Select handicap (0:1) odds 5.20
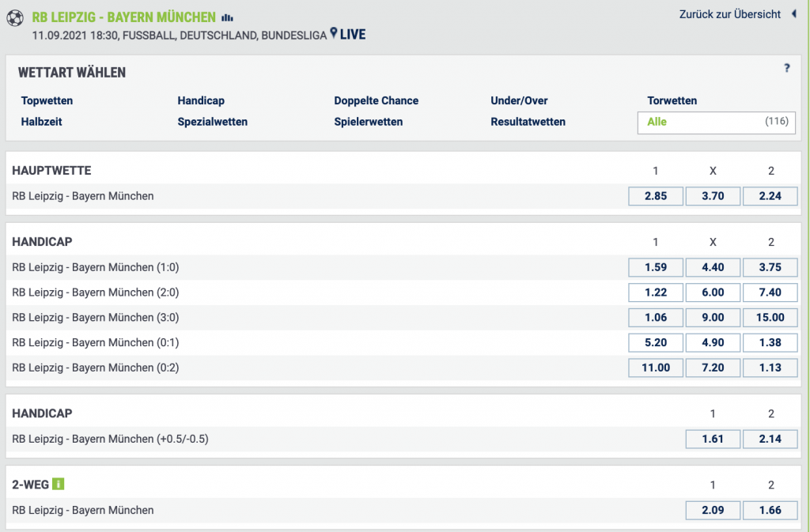This screenshot has height=532, width=810. [656, 342]
